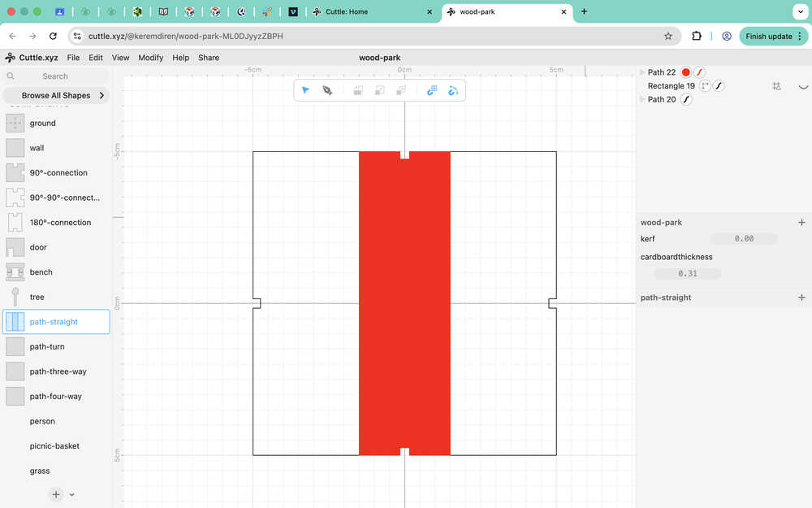The height and width of the screenshot is (508, 812).
Task: Select the grass component
Action: [56, 471]
